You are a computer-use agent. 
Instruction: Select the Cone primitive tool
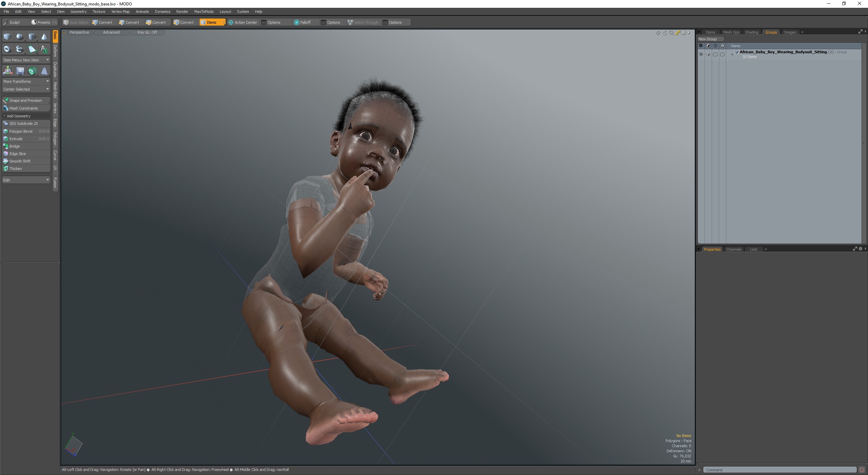click(x=44, y=37)
